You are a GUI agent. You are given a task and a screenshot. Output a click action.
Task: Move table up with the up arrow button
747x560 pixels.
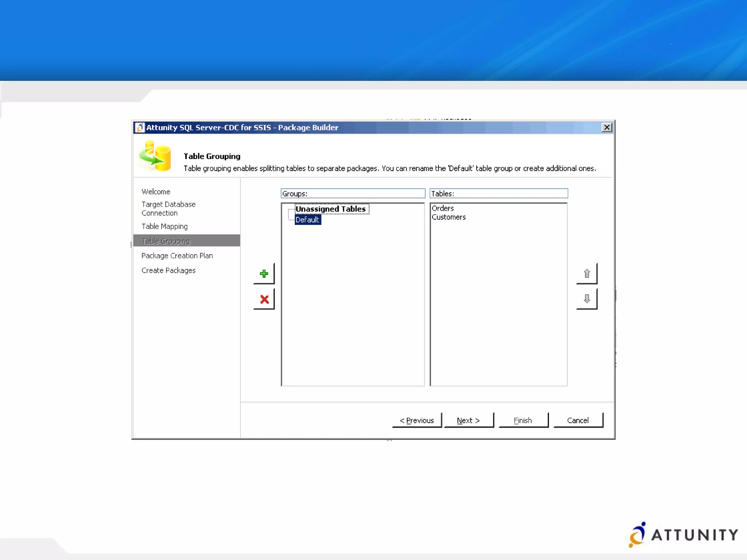tap(587, 273)
